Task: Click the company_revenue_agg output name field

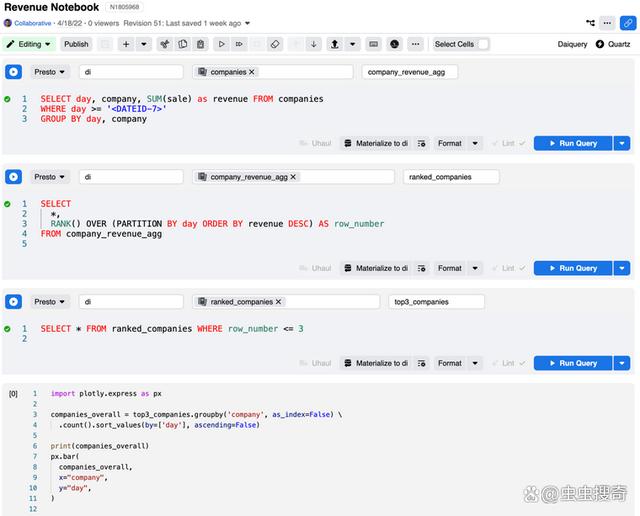Action: point(410,72)
